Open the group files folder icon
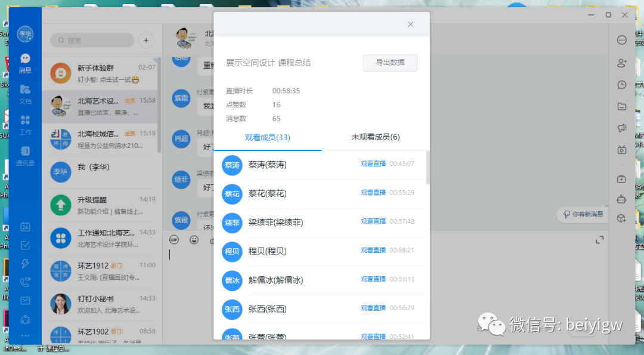Screen dimensions: 644x355 pyautogui.click(x=622, y=106)
